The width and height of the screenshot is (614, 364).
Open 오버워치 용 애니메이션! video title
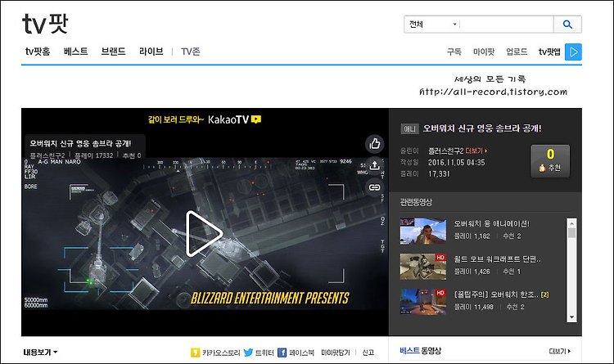pos(491,223)
